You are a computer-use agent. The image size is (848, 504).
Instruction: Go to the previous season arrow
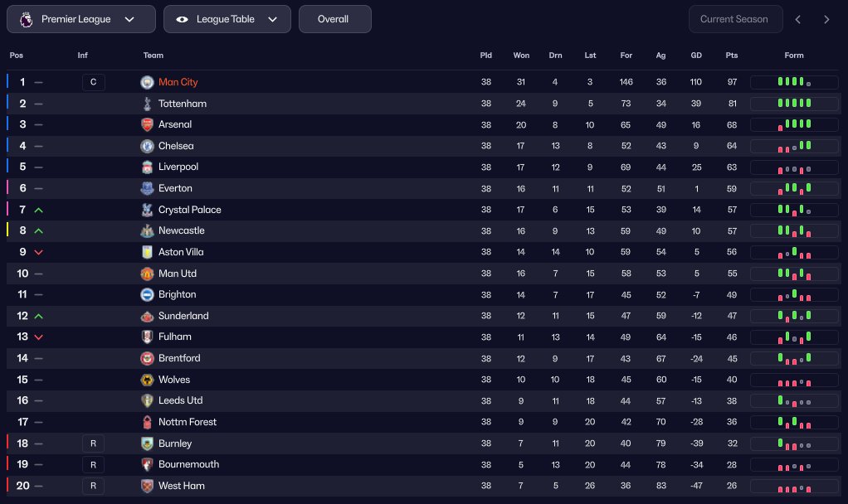click(798, 19)
